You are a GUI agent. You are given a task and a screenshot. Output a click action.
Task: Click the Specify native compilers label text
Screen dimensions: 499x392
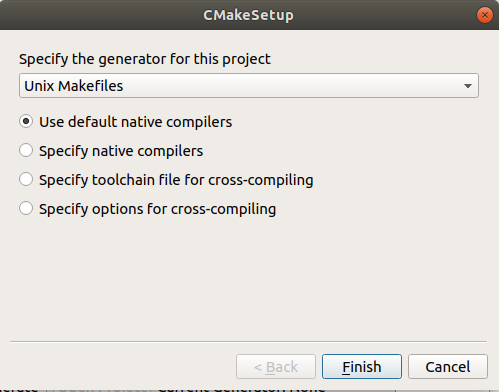[x=121, y=151]
